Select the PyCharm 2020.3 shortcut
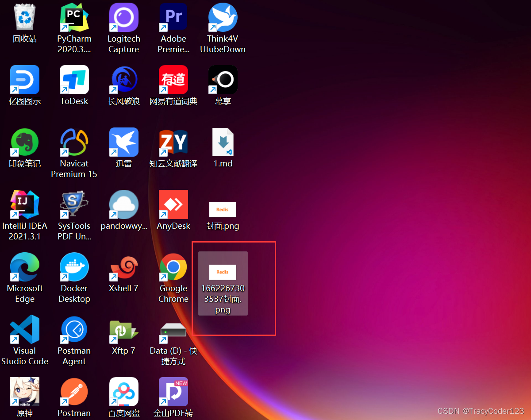The image size is (531, 420). (x=74, y=18)
